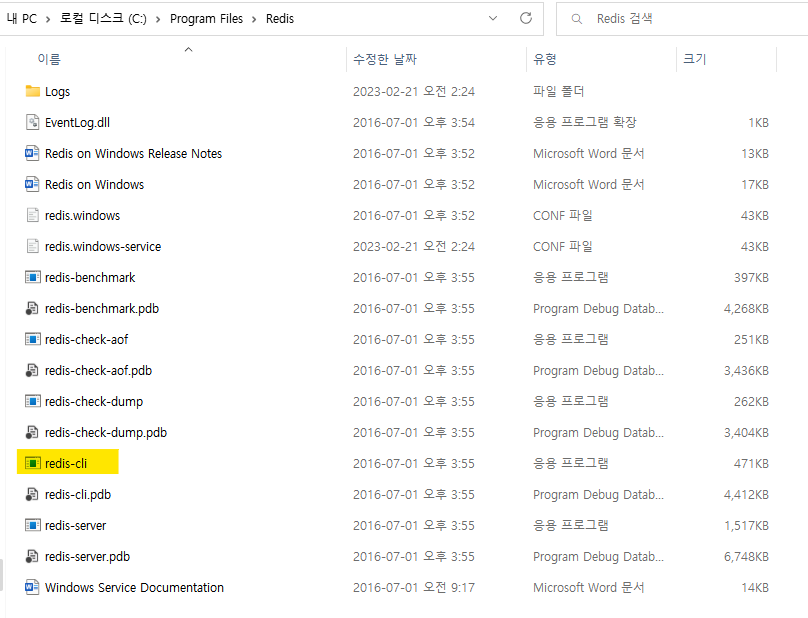Open the address bar history dropdown
This screenshot has height=618, width=808.
click(493, 19)
